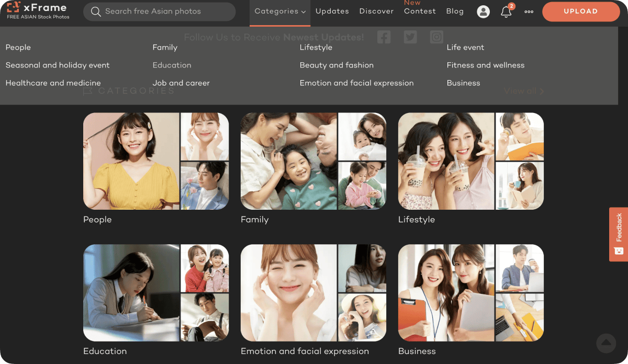Click the Twitter icon
Screen dimensions: 628x364
point(410,37)
